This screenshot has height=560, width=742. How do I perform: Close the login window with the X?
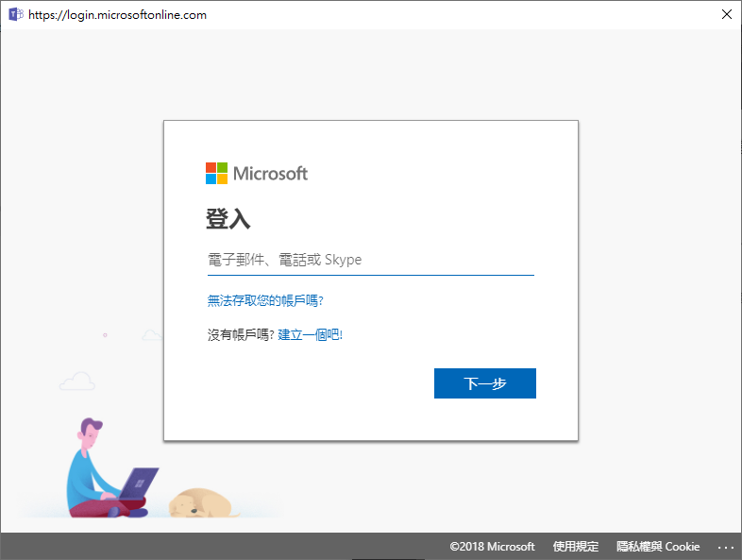click(x=726, y=14)
